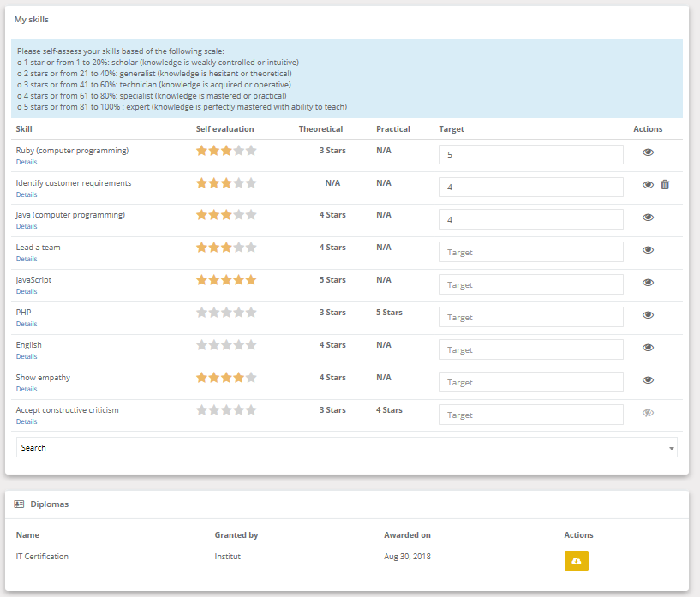The width and height of the screenshot is (700, 597).
Task: Set JavaScript rating to one star
Action: pyautogui.click(x=202, y=280)
